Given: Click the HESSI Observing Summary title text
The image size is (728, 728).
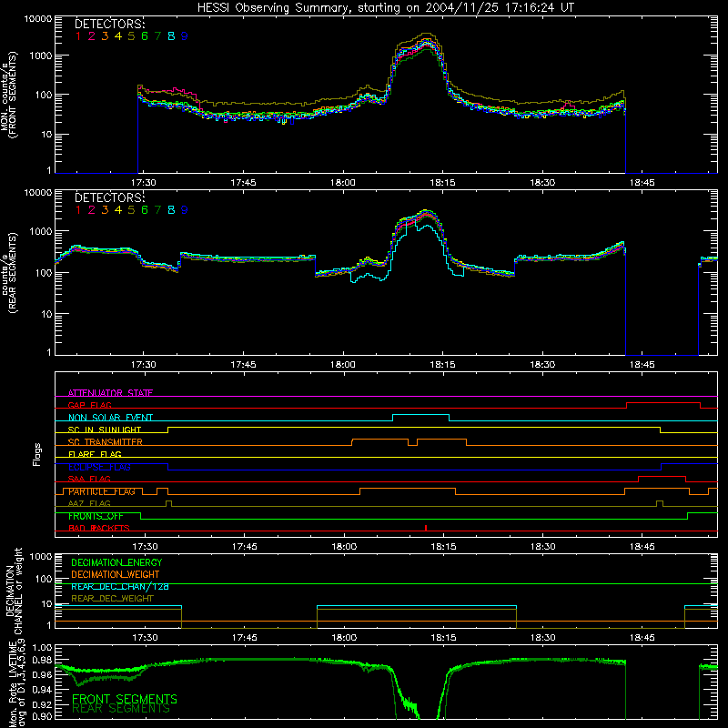Looking at the screenshot, I should [x=385, y=8].
